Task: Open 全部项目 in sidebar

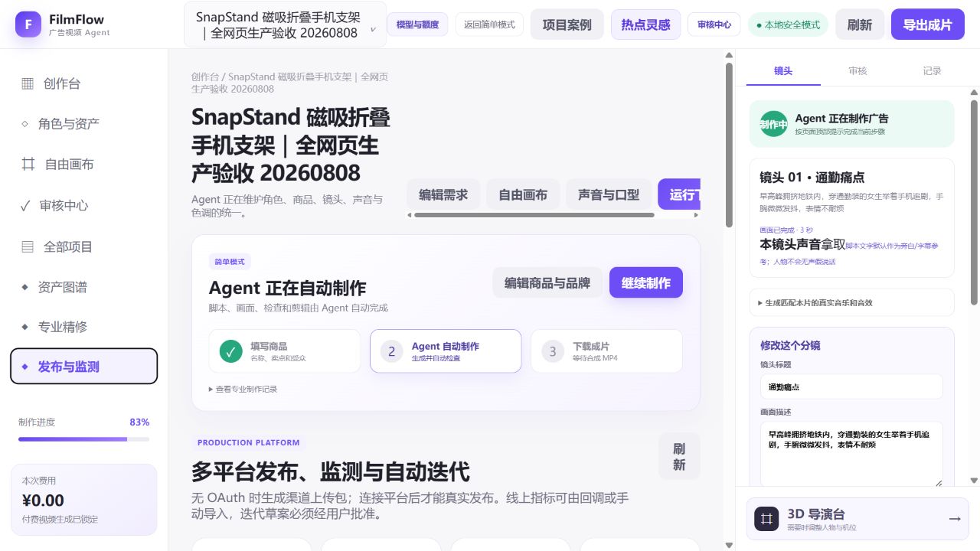Action: pos(83,246)
